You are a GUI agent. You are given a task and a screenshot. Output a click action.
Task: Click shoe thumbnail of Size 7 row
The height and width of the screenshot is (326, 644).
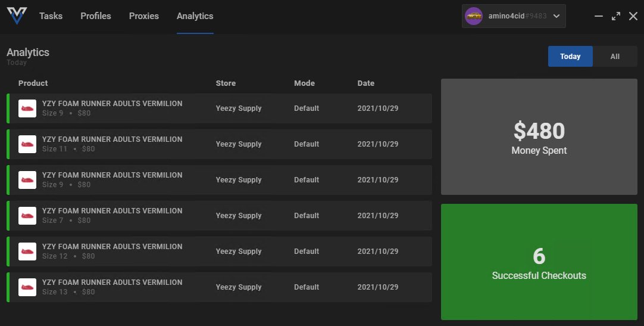27,216
